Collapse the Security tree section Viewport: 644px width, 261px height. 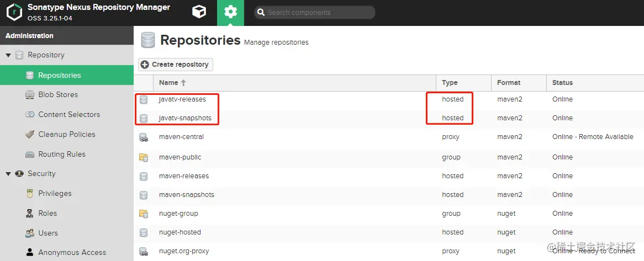pyautogui.click(x=8, y=174)
